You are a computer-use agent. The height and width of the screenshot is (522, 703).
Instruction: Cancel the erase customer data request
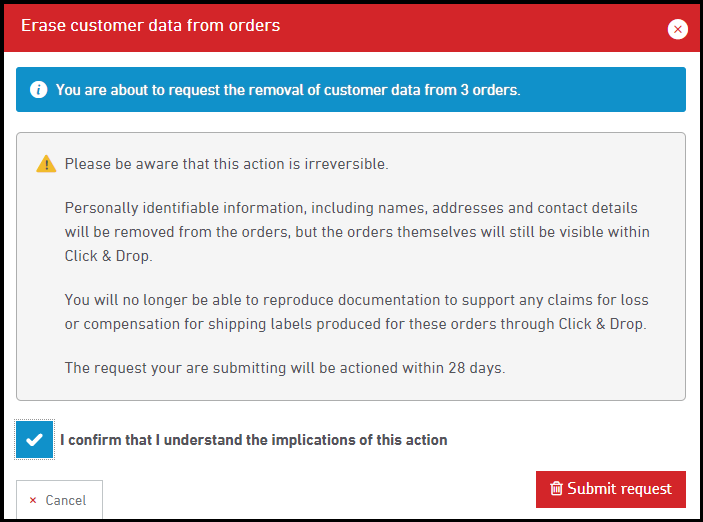coord(59,500)
